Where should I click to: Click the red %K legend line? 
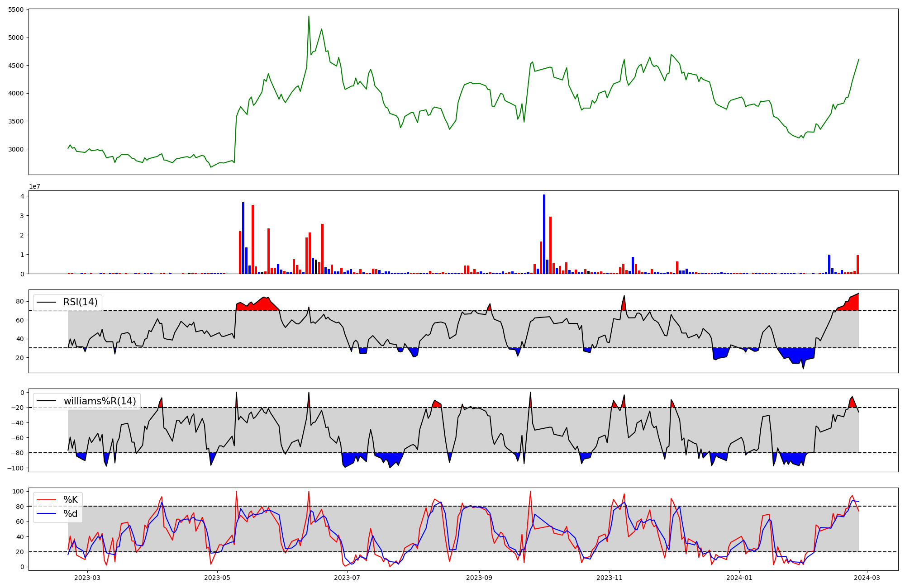46,500
